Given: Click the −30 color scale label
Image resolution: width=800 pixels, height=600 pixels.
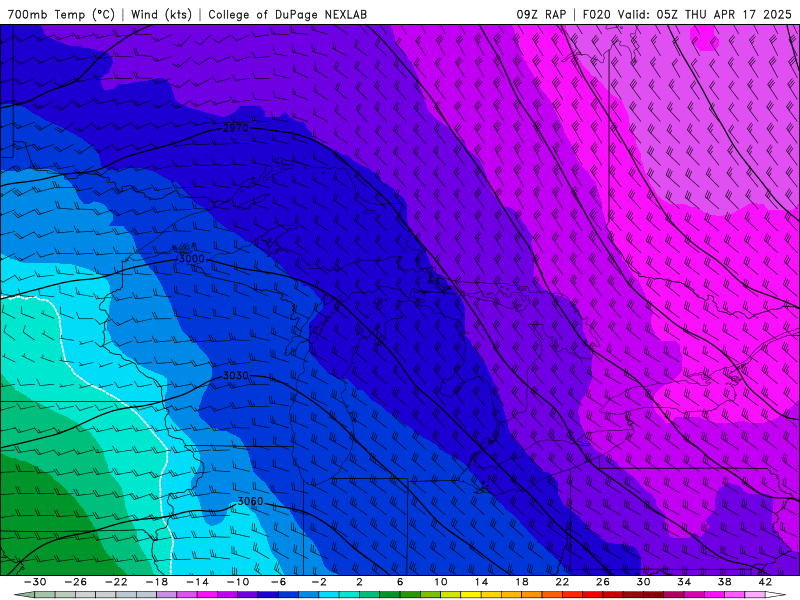Looking at the screenshot, I should [x=35, y=582].
